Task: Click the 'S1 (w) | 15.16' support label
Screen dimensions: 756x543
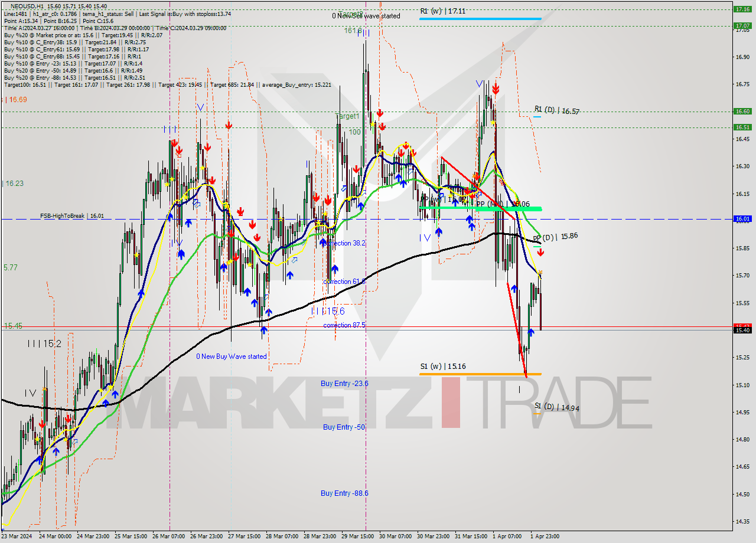Action: click(x=443, y=367)
